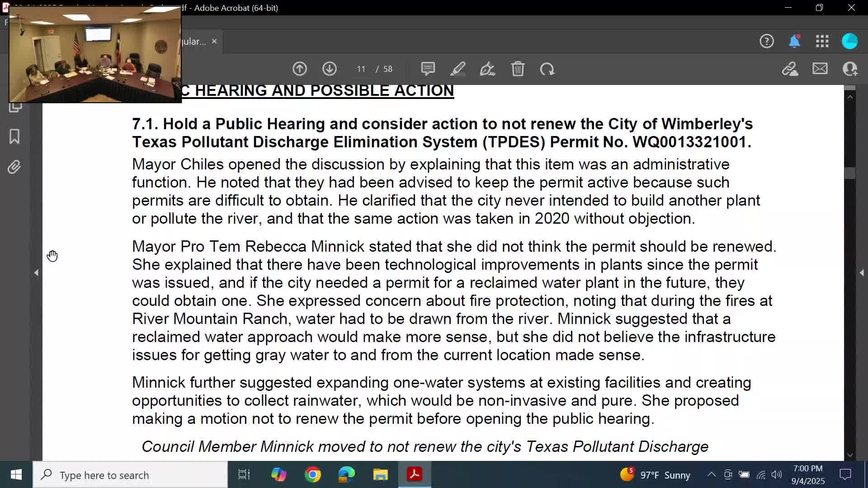Screen dimensions: 868x488
Task: Collapse the left sidebar with its chevron
Action: 36,272
